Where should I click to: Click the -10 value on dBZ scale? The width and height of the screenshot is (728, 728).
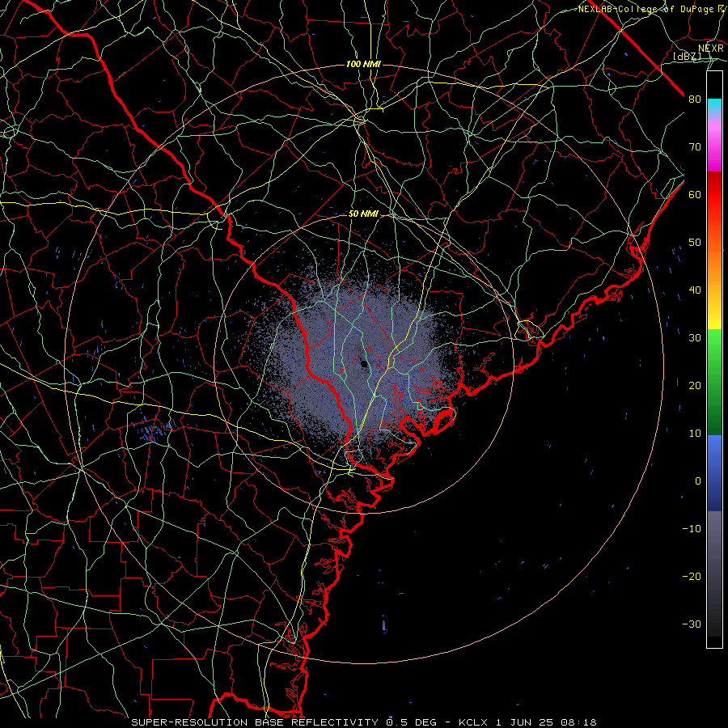(692, 529)
